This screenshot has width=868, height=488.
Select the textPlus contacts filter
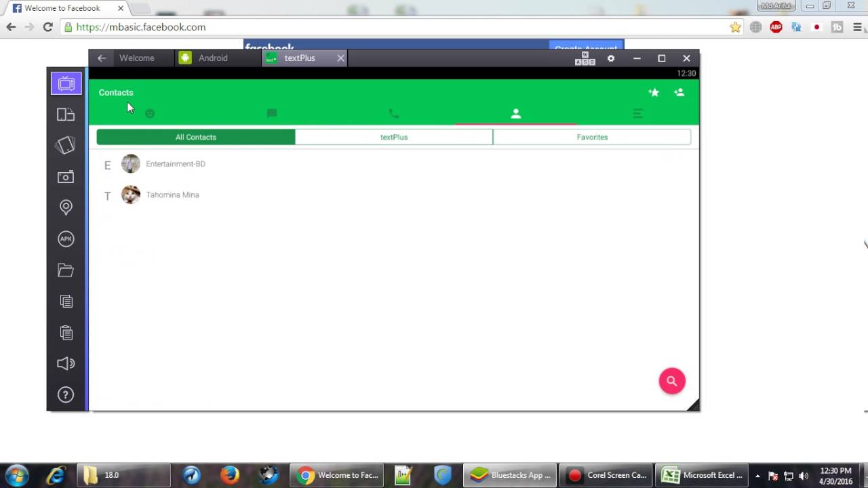[394, 137]
